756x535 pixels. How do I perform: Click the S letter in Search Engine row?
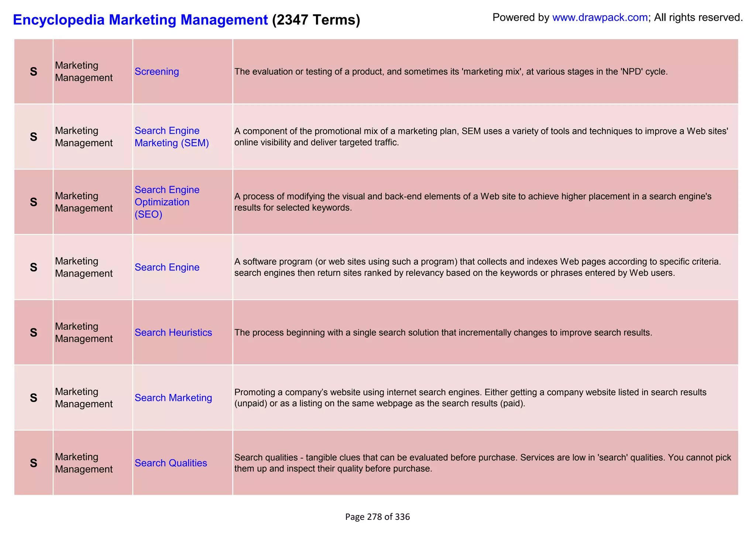coord(34,267)
